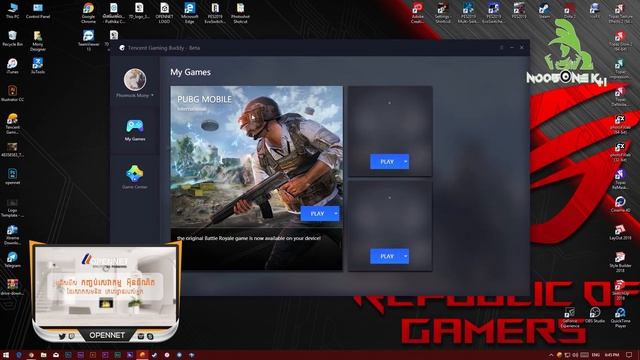The width and height of the screenshot is (640, 360).
Task: Open dropdown arrow on upper card PLAY
Action: (405, 162)
